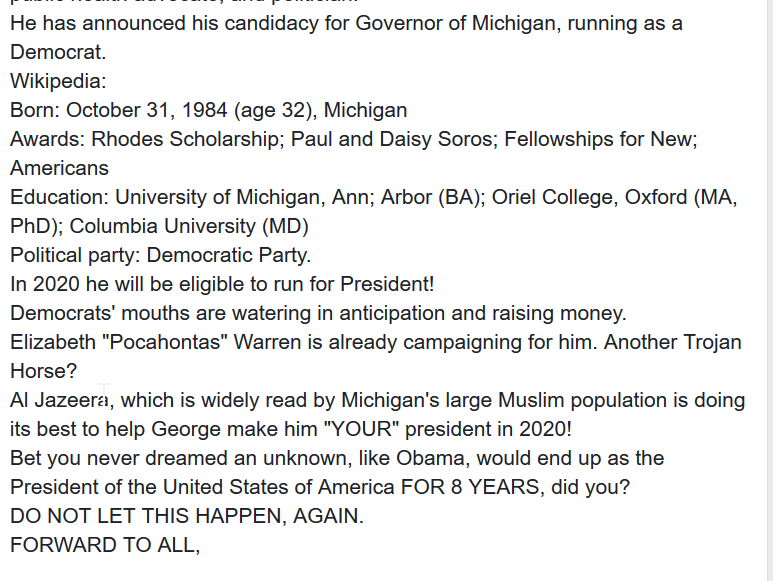Click the "FORWARD TO ALL," line
The height and width of the screenshot is (581, 773).
coord(105,546)
